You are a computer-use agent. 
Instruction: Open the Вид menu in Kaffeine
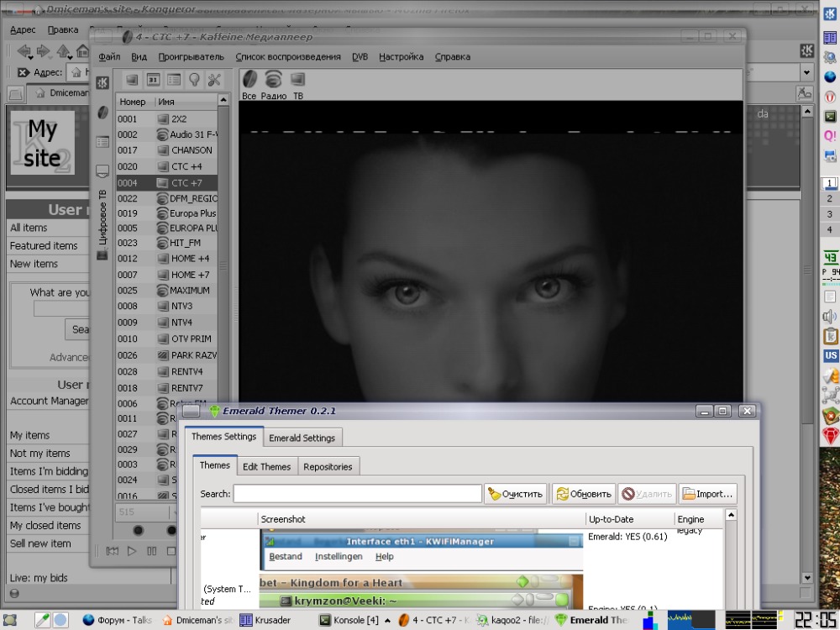pos(139,57)
